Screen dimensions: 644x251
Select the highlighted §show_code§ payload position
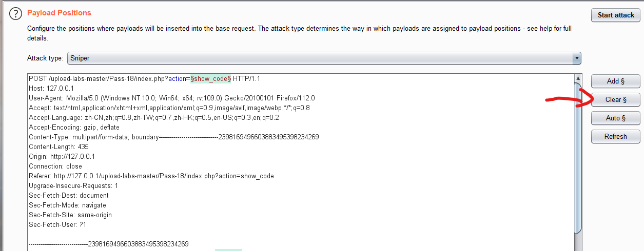(210, 79)
